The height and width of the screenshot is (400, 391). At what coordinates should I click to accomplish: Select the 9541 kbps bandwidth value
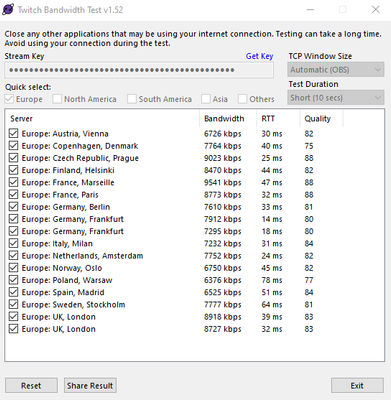[x=223, y=182]
